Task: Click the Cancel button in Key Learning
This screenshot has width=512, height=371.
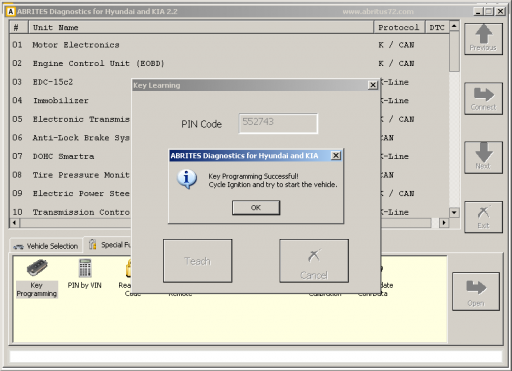Action: (x=314, y=261)
